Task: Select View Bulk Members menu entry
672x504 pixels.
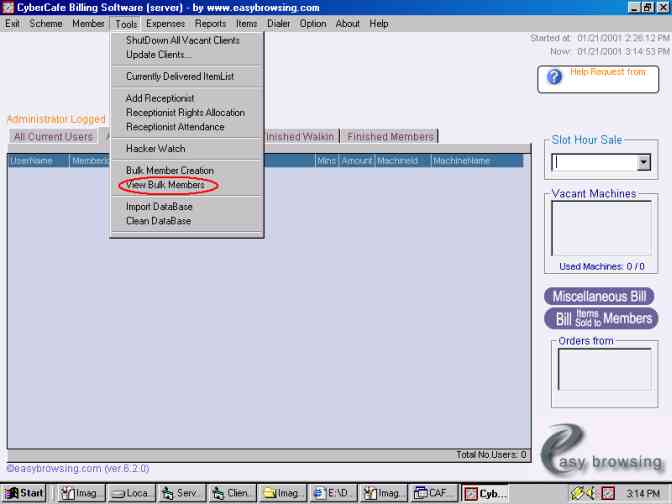Action: (x=165, y=185)
